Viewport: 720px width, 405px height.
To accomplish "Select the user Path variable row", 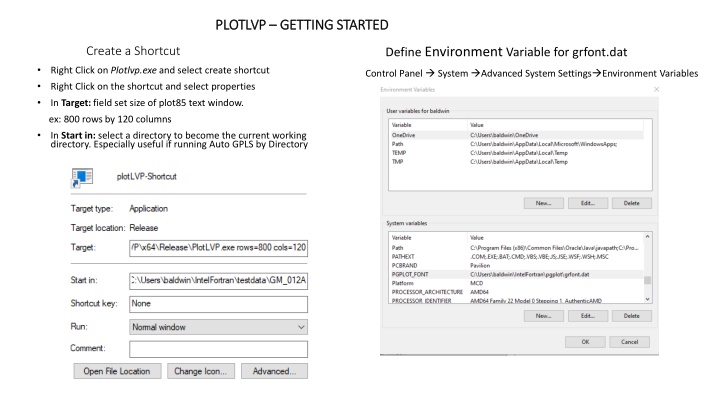I will click(516, 144).
